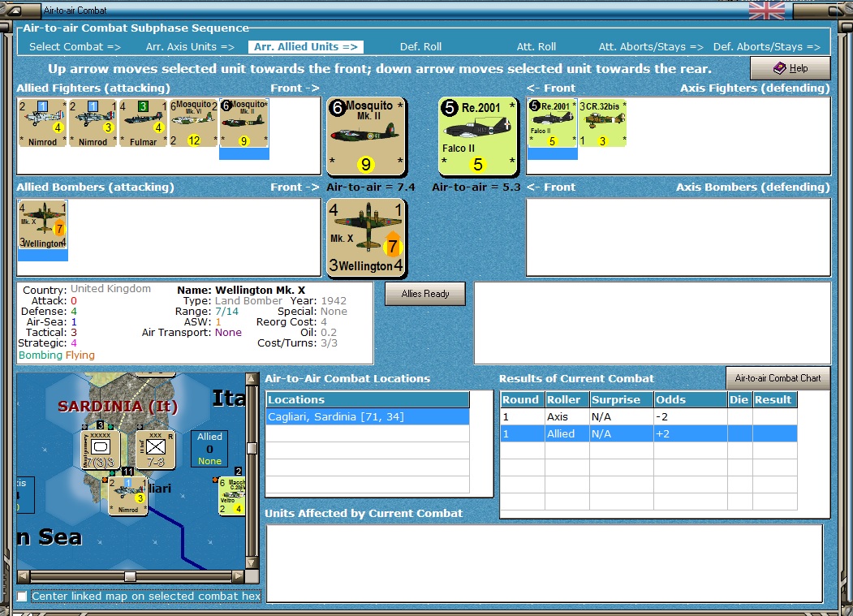The image size is (853, 616).
Task: Click the map vertical scrollbar down arrow
Action: (252, 562)
